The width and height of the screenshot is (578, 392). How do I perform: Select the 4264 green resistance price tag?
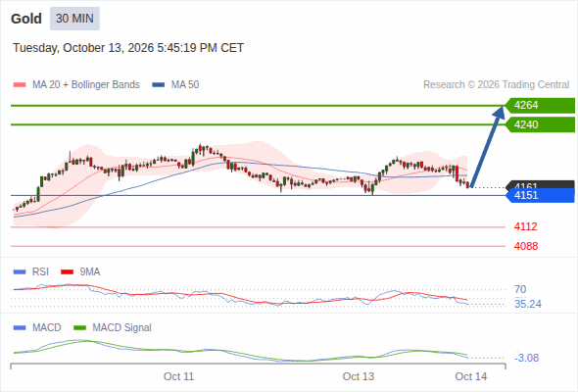540,106
